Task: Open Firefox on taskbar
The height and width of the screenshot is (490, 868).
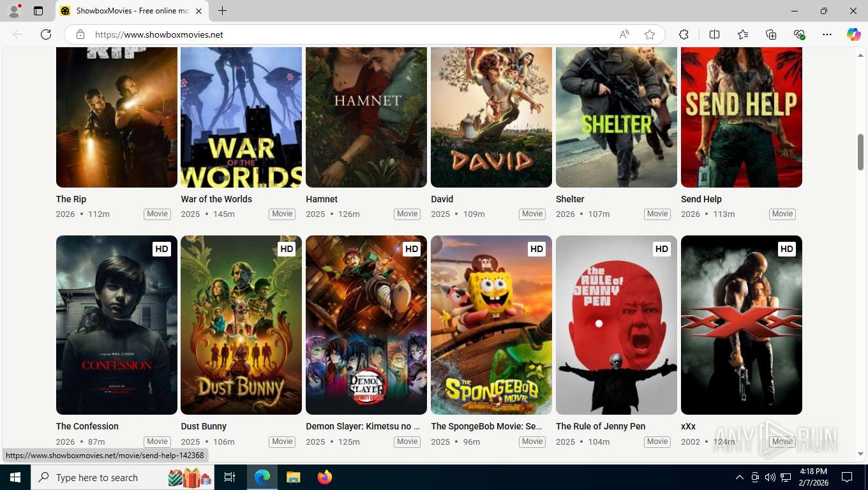Action: [325, 477]
